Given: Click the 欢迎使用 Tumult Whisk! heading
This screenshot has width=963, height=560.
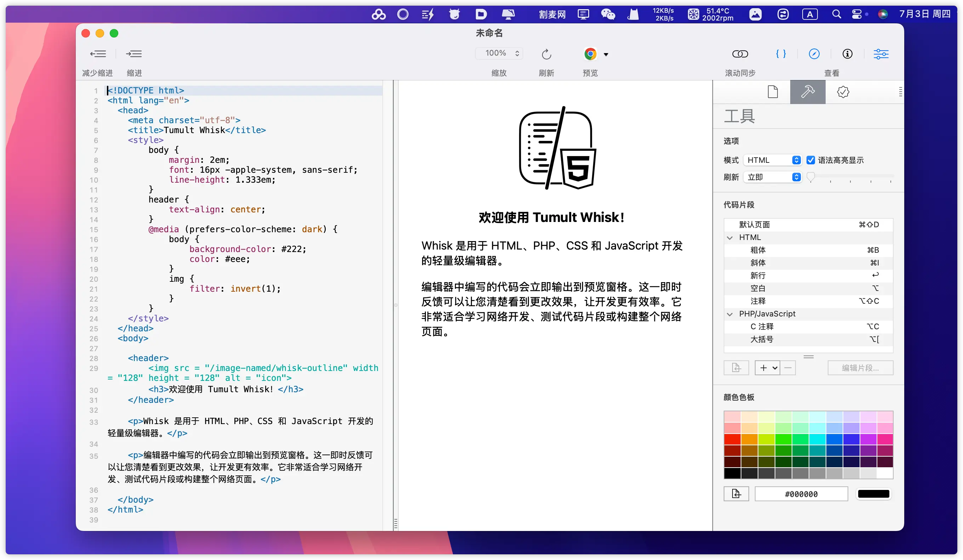Looking at the screenshot, I should coord(552,217).
